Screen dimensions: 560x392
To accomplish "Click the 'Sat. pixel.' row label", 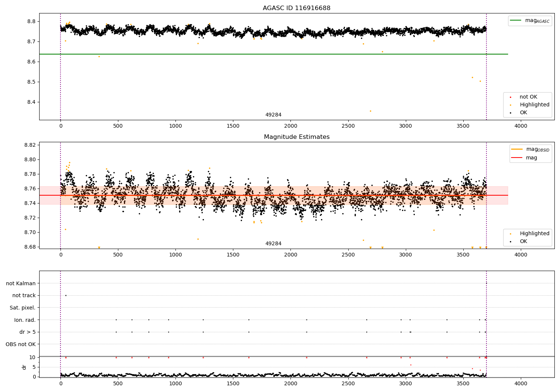I will coord(23,308).
